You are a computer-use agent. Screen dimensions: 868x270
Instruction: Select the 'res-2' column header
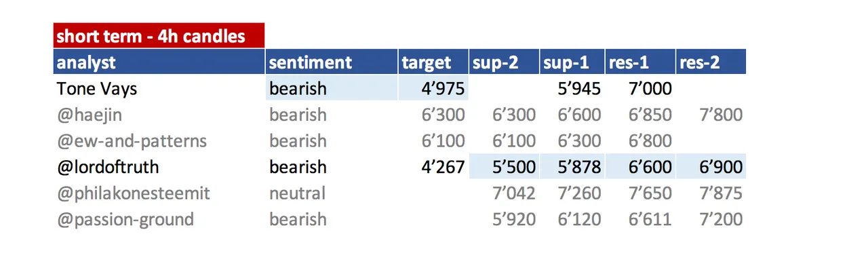[711, 62]
